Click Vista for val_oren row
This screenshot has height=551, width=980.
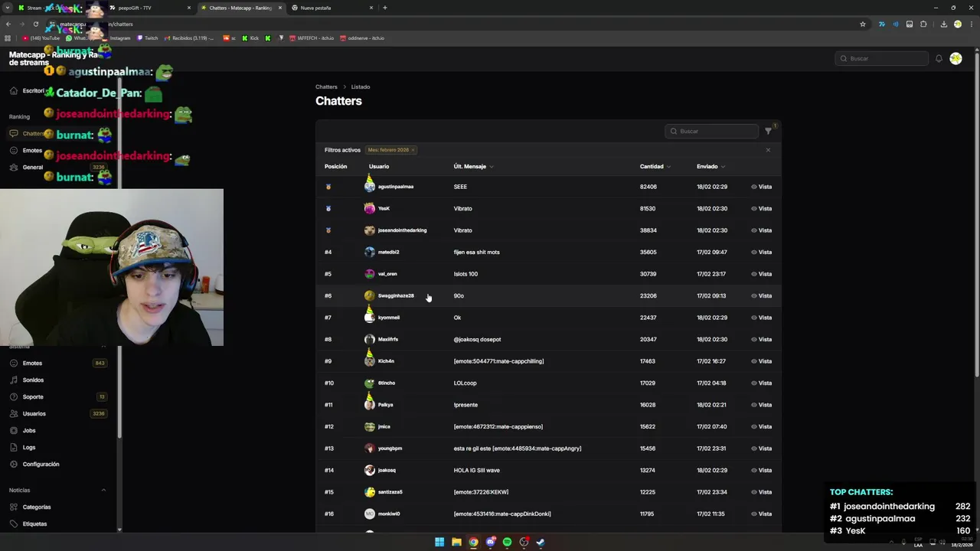click(761, 274)
